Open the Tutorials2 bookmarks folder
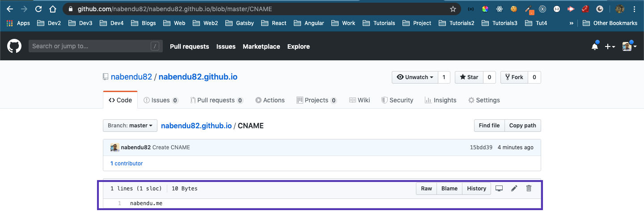Image resolution: width=644 pixels, height=219 pixels. tap(456, 23)
